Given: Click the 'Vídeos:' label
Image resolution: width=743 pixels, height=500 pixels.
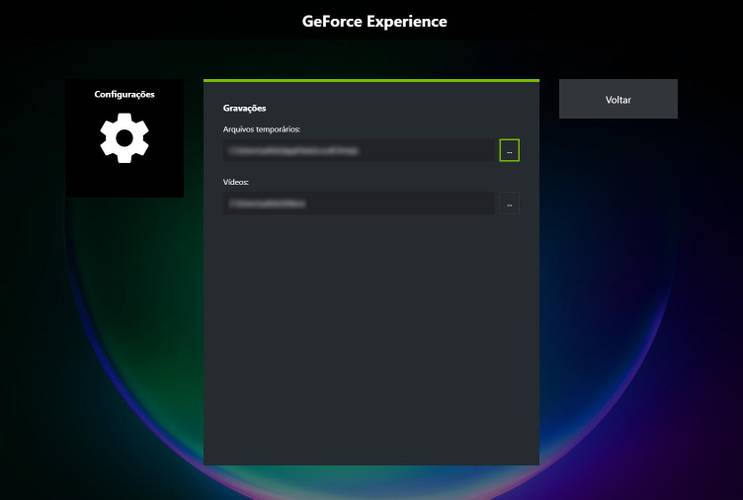Looking at the screenshot, I should pos(236,182).
